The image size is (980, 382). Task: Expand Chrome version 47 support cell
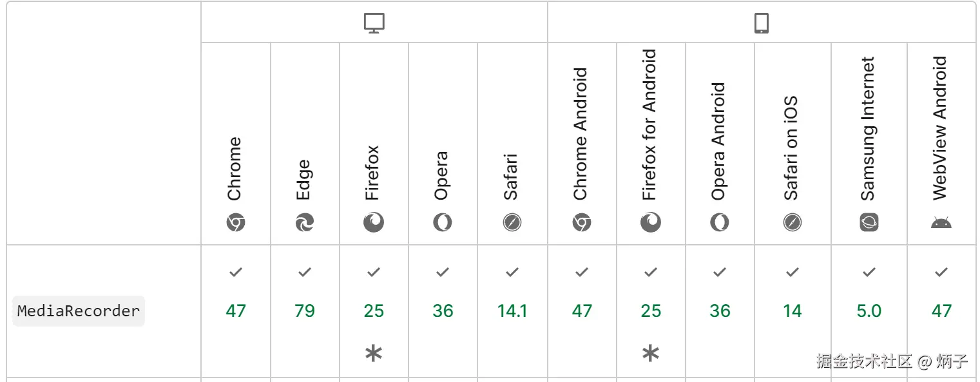(x=236, y=311)
